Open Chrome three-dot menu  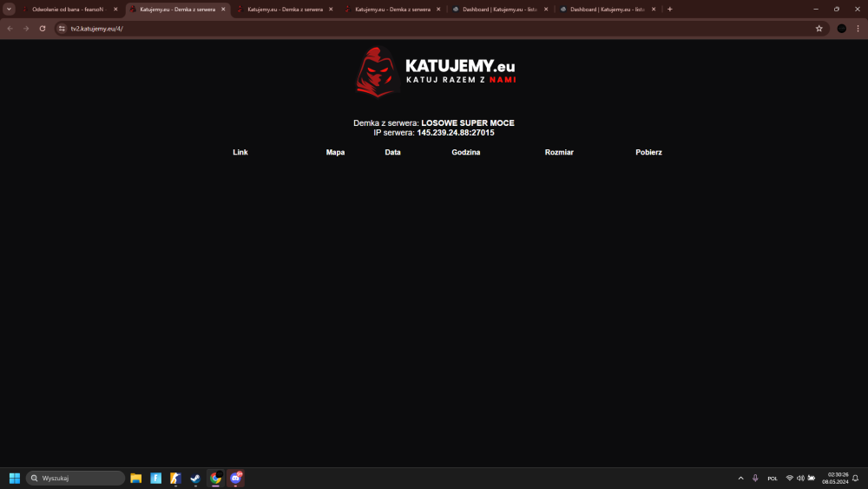pyautogui.click(x=858, y=29)
